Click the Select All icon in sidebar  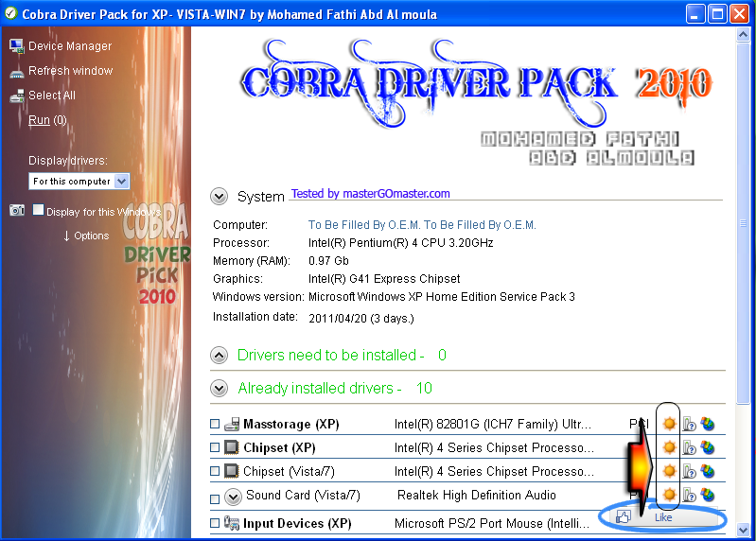pos(17,96)
